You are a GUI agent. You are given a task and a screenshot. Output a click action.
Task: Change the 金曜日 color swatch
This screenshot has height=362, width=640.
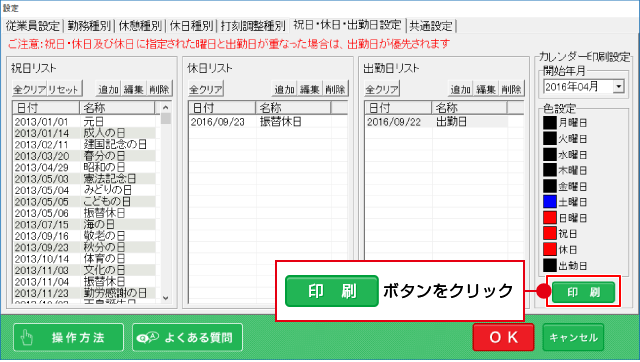(x=550, y=186)
